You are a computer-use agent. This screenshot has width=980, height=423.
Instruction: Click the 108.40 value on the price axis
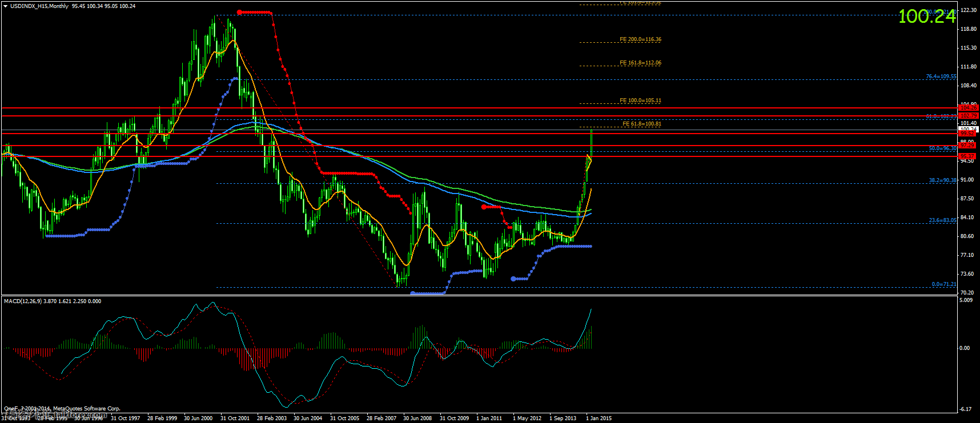968,86
